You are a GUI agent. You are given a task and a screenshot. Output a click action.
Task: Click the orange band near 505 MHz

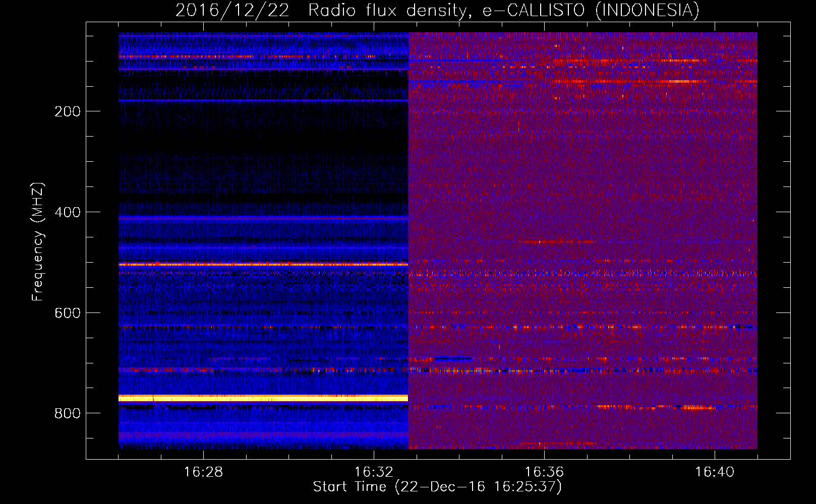(x=263, y=264)
